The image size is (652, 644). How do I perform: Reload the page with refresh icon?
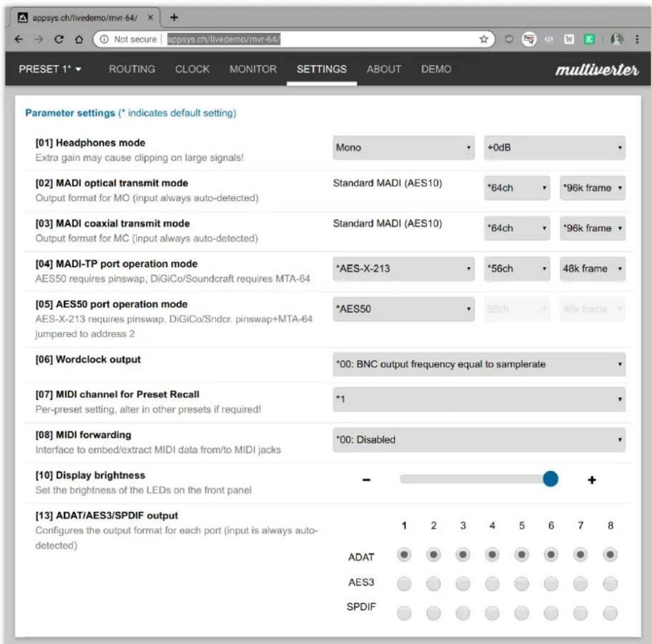(59, 39)
